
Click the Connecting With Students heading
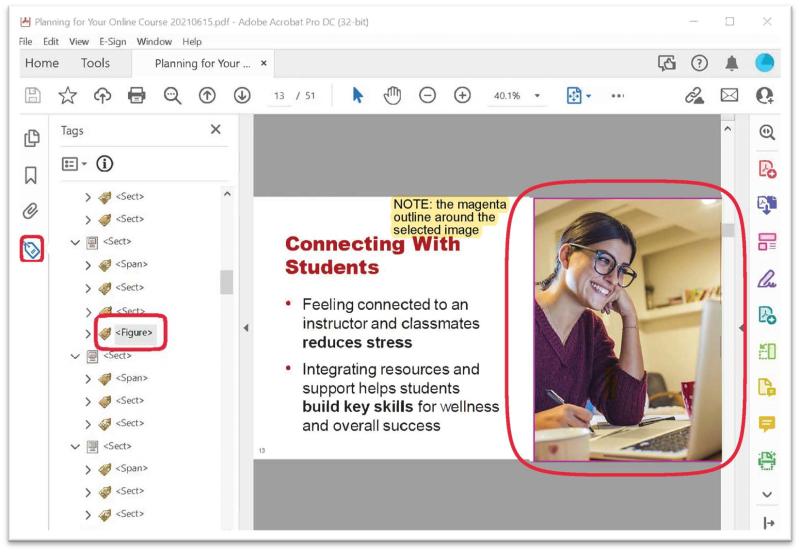tap(372, 255)
